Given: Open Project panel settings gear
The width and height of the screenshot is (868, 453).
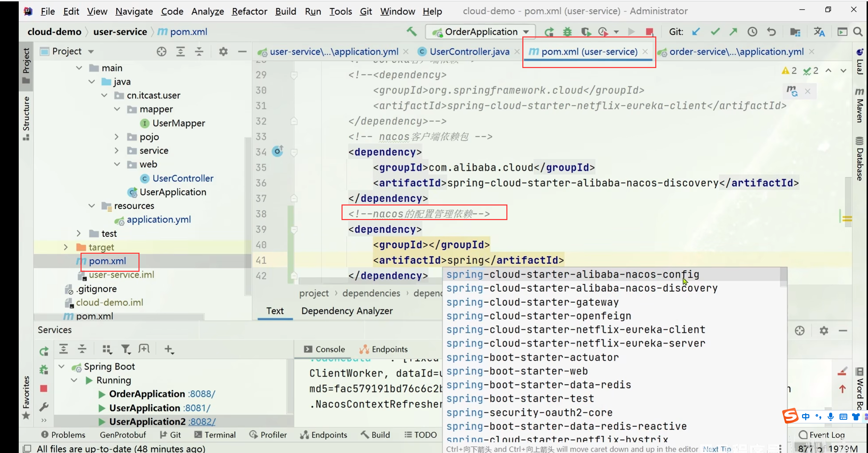Looking at the screenshot, I should pos(223,52).
